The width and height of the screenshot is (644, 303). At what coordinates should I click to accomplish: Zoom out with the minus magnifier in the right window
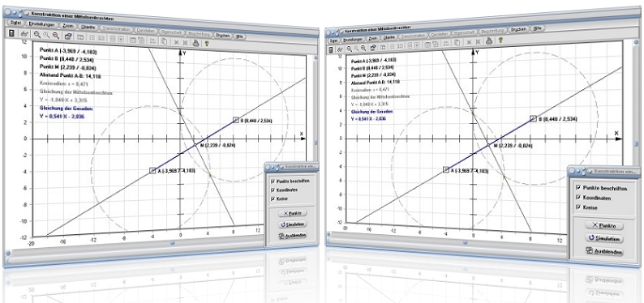click(363, 48)
